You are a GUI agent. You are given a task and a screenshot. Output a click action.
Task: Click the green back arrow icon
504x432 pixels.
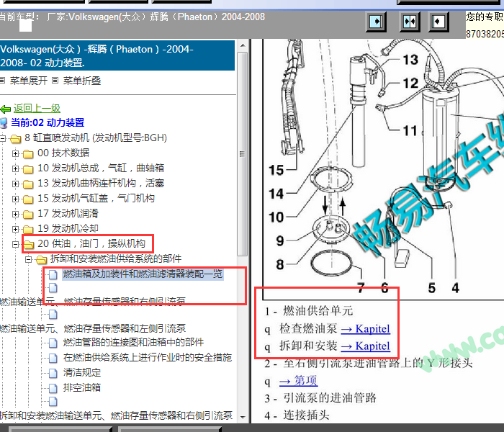[x=6, y=109]
